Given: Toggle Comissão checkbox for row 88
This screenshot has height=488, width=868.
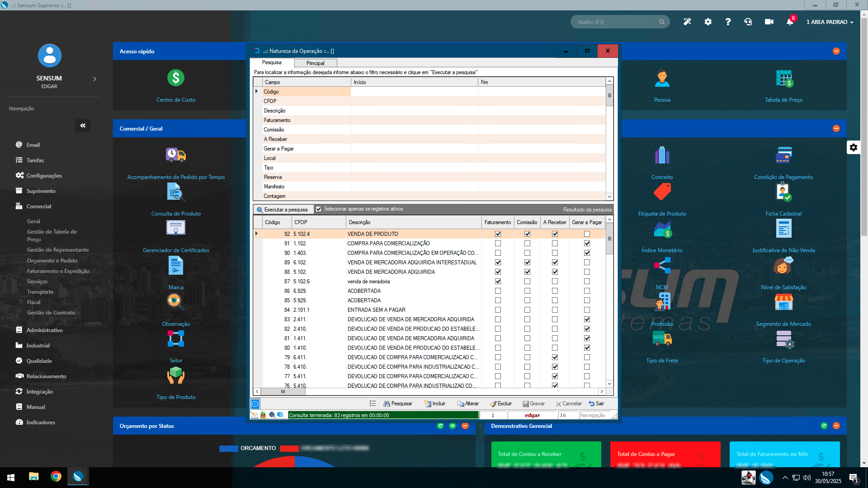Looking at the screenshot, I should pos(527,272).
